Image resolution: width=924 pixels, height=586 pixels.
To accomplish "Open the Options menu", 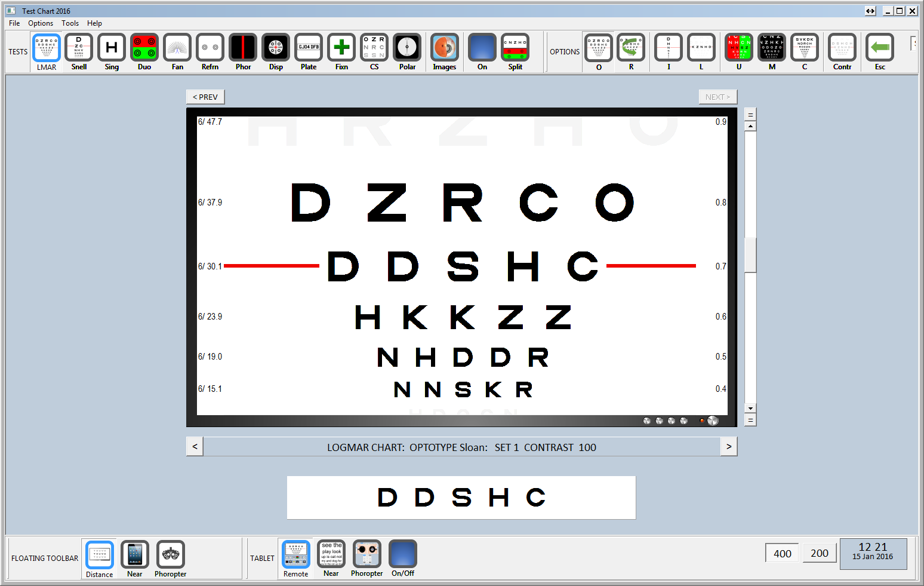I will coord(41,23).
